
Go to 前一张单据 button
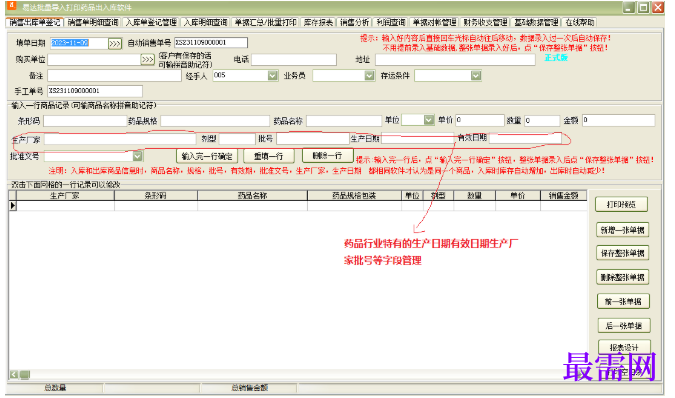coord(623,301)
